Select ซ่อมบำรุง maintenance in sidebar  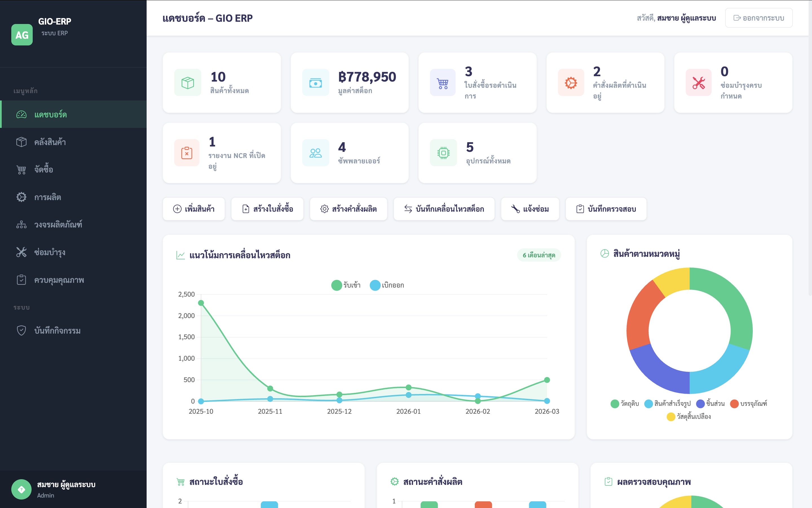coord(74,252)
